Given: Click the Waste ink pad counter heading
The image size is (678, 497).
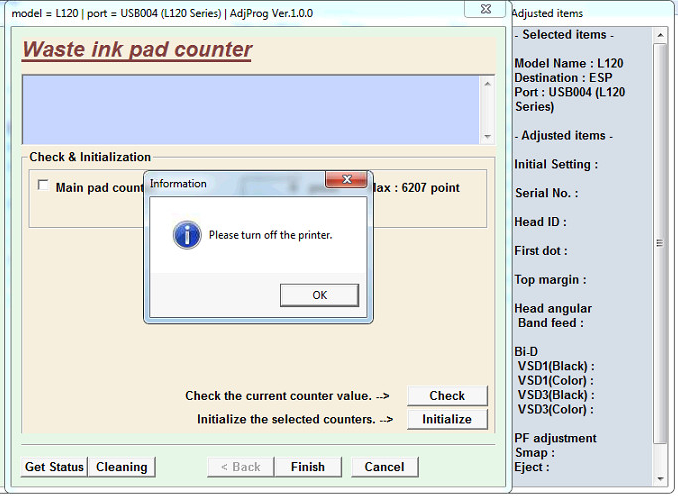Looking at the screenshot, I should click(x=137, y=50).
